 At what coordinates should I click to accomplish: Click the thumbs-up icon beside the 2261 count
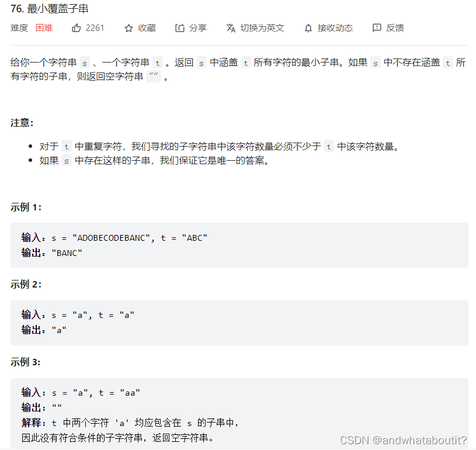click(x=76, y=27)
